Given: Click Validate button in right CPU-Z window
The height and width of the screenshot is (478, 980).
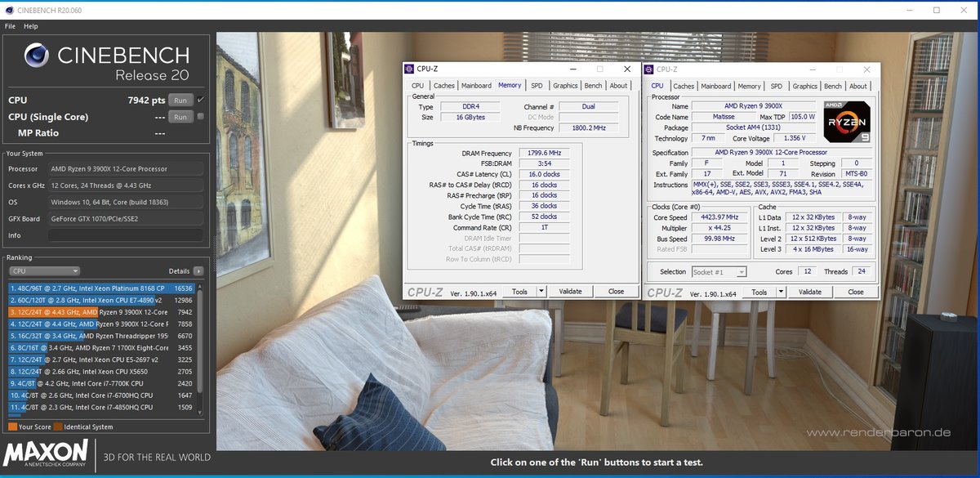Looking at the screenshot, I should pos(809,292).
